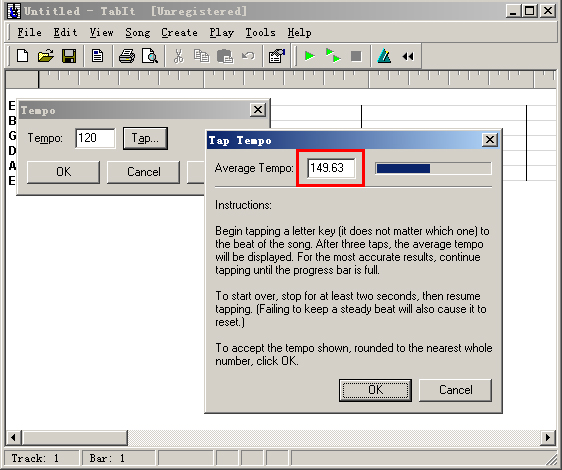Image resolution: width=562 pixels, height=470 pixels.
Task: Click the green Play button in the toolbar
Action: point(309,56)
